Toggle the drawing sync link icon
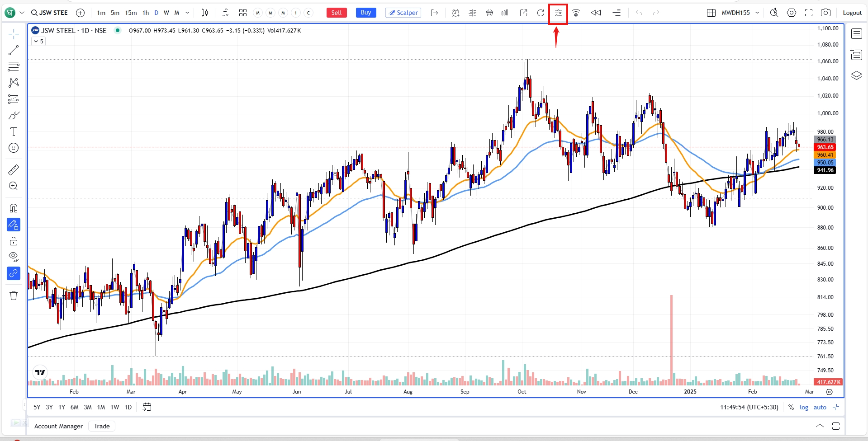Screen dimensions: 868x441 pyautogui.click(x=14, y=273)
